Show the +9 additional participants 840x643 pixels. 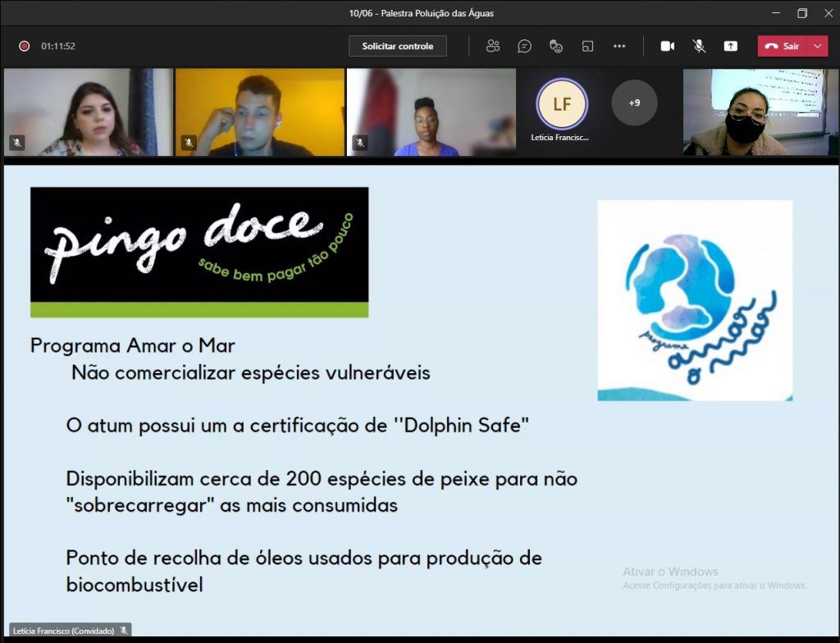tap(634, 103)
